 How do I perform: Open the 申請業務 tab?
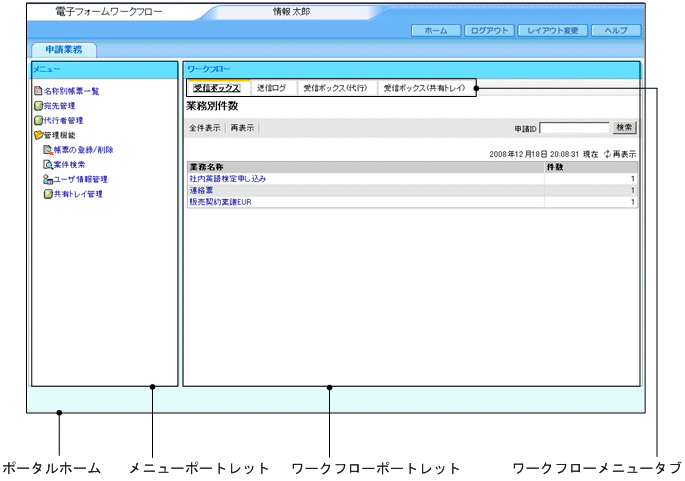63,50
